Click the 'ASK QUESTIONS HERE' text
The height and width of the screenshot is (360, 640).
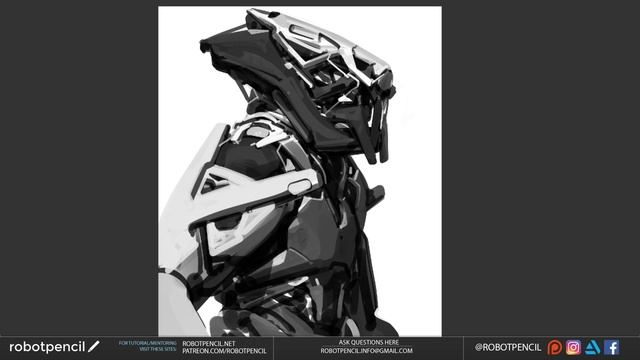pyautogui.click(x=369, y=342)
